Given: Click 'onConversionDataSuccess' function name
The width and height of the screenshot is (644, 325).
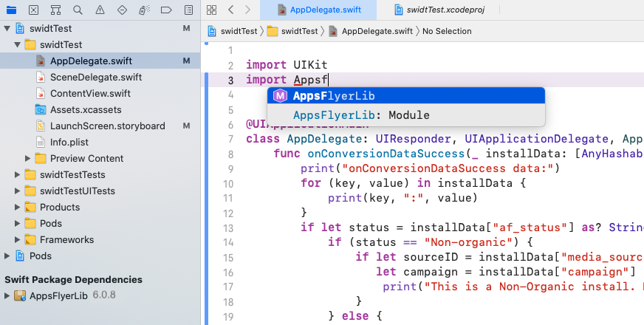Looking at the screenshot, I should 386,154.
